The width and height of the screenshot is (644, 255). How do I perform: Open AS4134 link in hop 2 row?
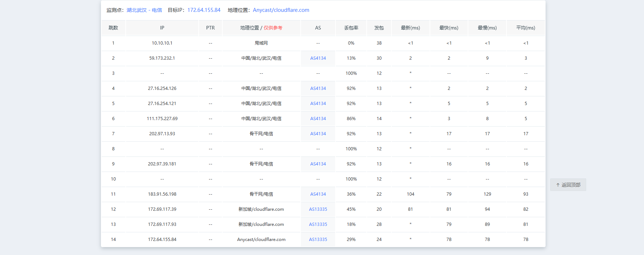click(318, 58)
